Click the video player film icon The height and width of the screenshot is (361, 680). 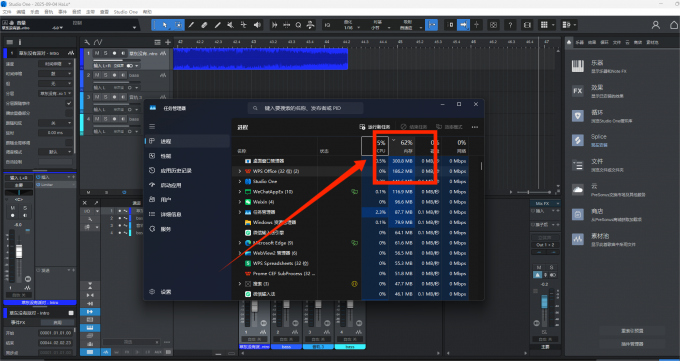527,25
